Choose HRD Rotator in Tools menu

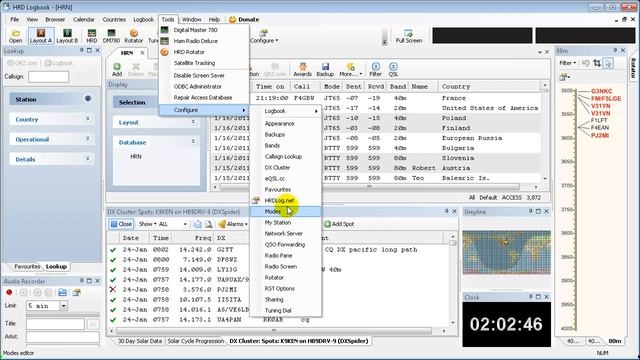(x=189, y=52)
